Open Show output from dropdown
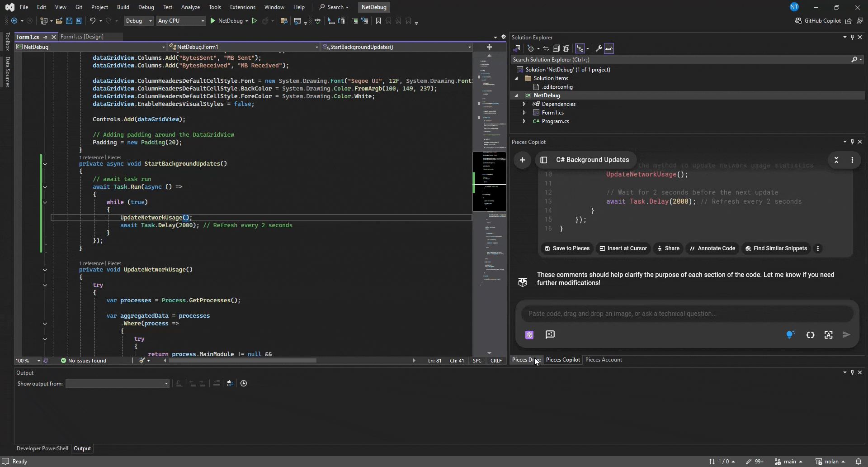This screenshot has height=467, width=868. tap(118, 384)
